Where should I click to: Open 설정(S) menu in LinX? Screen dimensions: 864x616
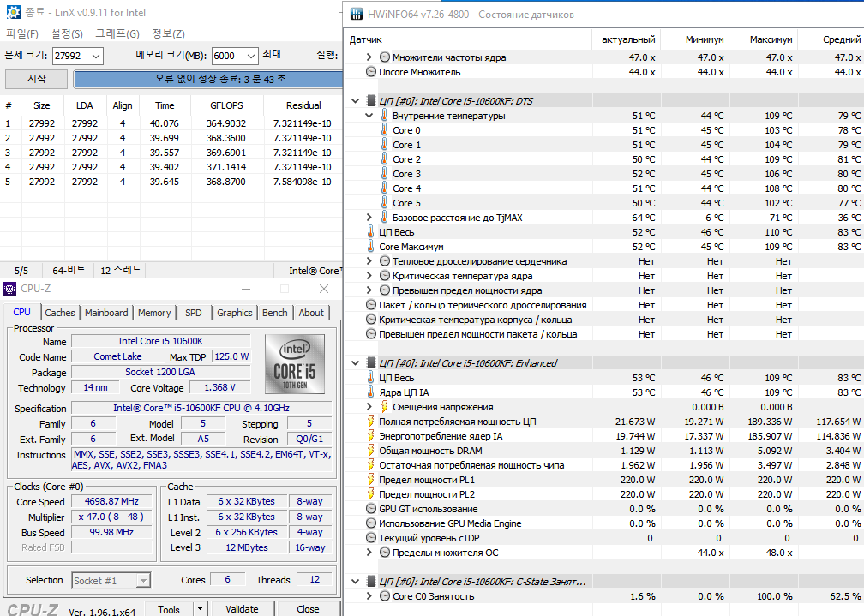(x=67, y=33)
